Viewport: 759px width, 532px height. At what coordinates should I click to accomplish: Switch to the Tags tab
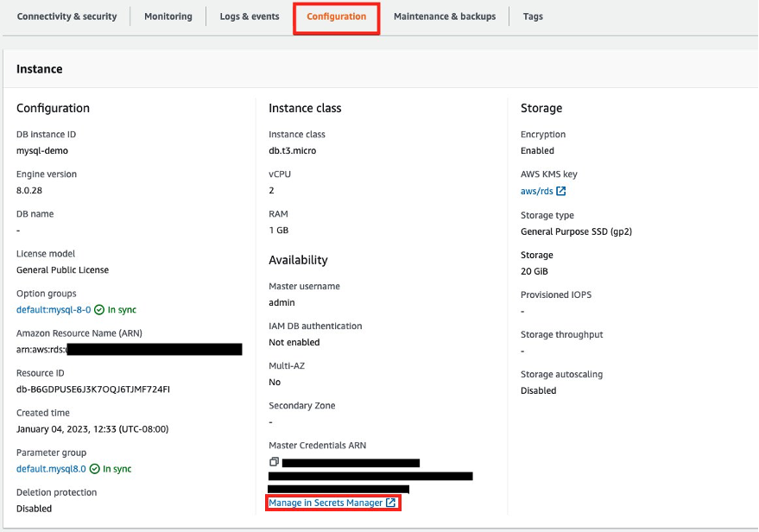[533, 16]
